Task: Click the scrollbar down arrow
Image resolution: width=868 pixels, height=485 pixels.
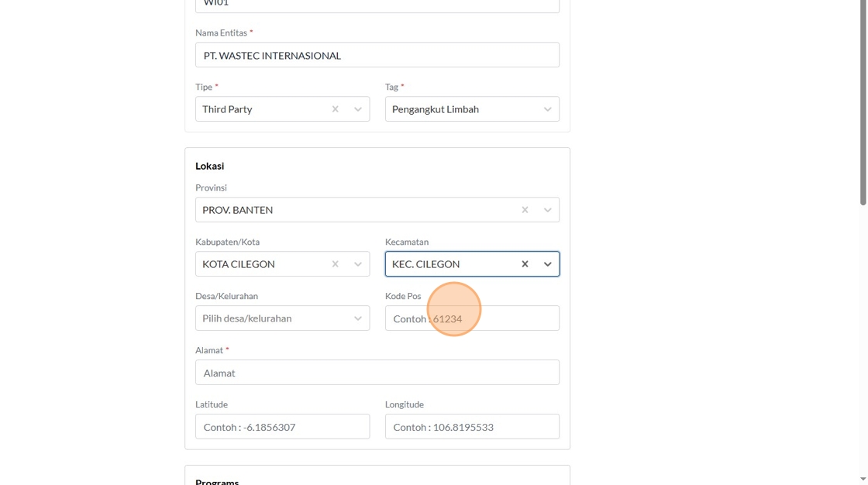Action: (863, 480)
